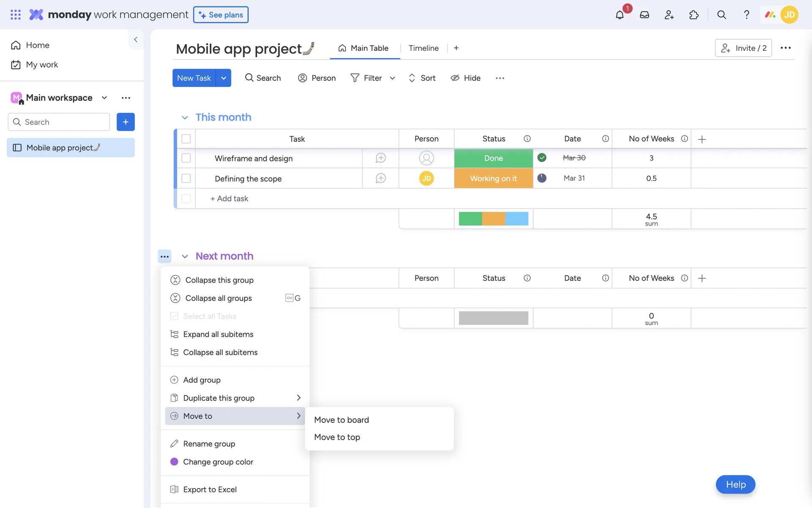Viewport: 812px width, 508px height.
Task: Switch to the Timeline tab
Action: coord(423,48)
